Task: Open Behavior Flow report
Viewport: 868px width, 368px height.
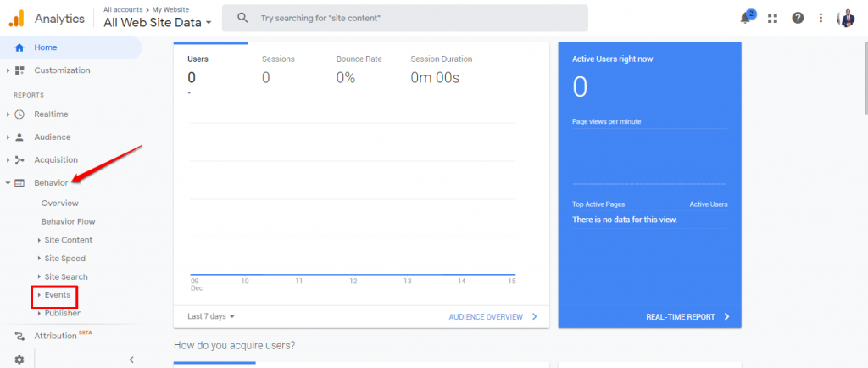Action: (68, 221)
